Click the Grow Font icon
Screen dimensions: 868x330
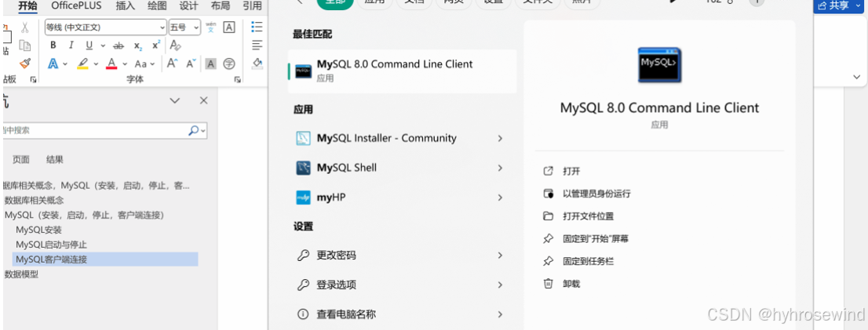(x=172, y=63)
